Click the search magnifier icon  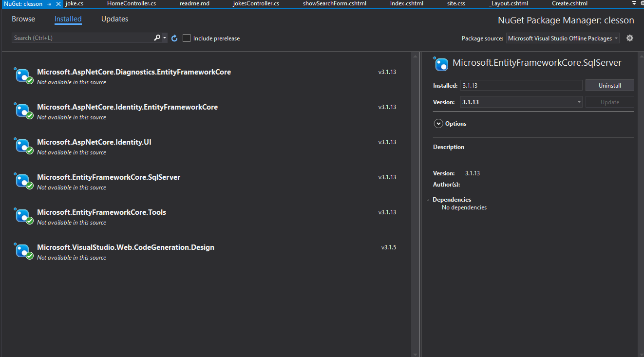(x=157, y=38)
